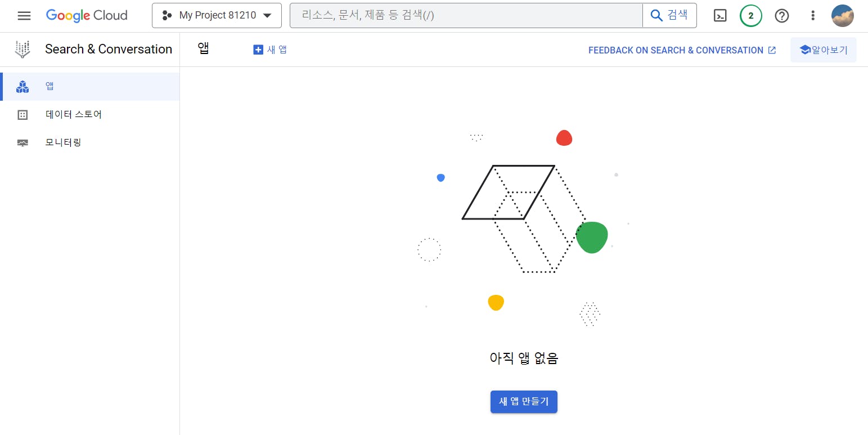
Task: Open Feedback on Search & Conversation link
Action: coord(682,50)
